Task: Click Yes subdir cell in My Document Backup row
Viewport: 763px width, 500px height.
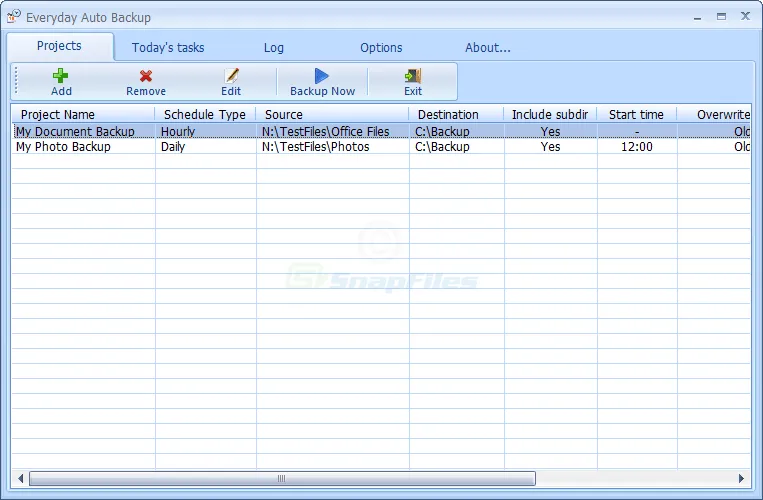Action: 550,131
